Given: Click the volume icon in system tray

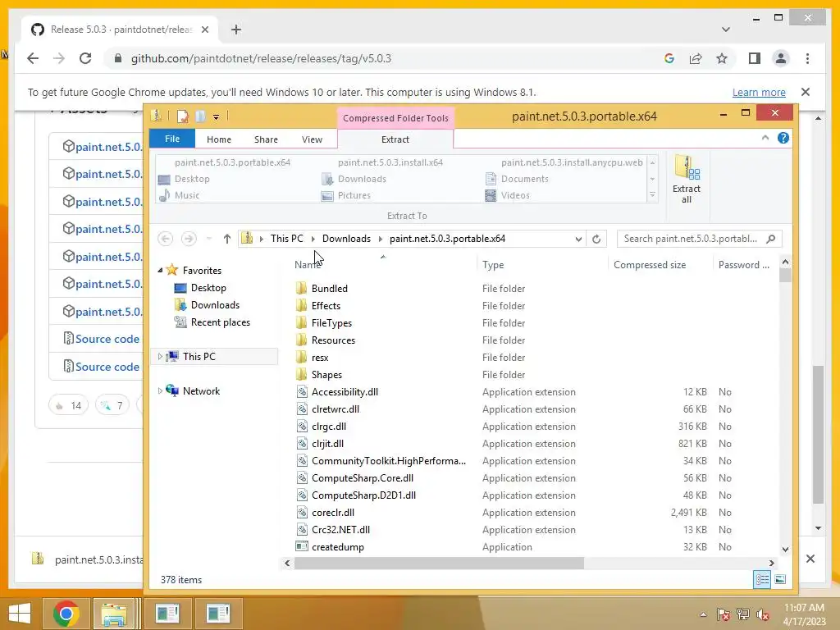Looking at the screenshot, I should tap(762, 614).
